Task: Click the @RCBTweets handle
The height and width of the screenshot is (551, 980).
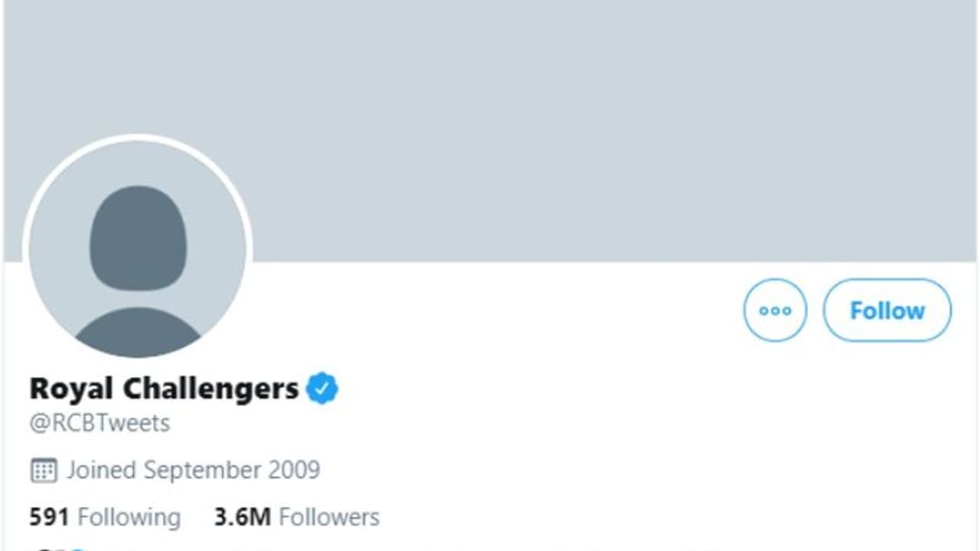Action: pos(100,423)
